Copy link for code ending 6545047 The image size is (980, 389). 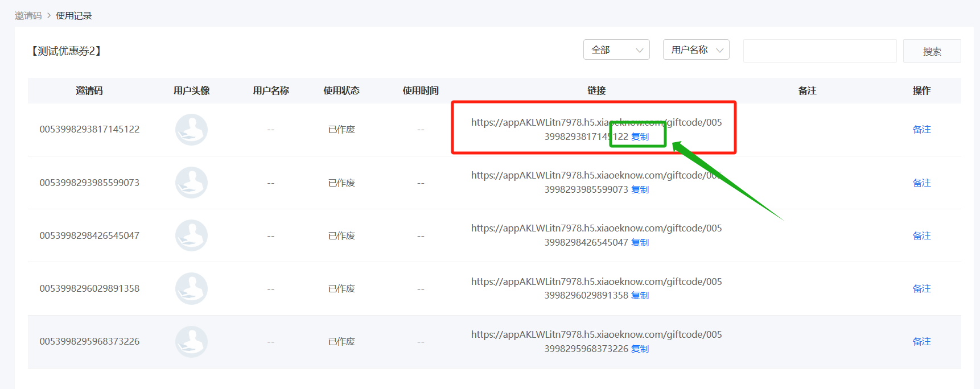coord(640,242)
